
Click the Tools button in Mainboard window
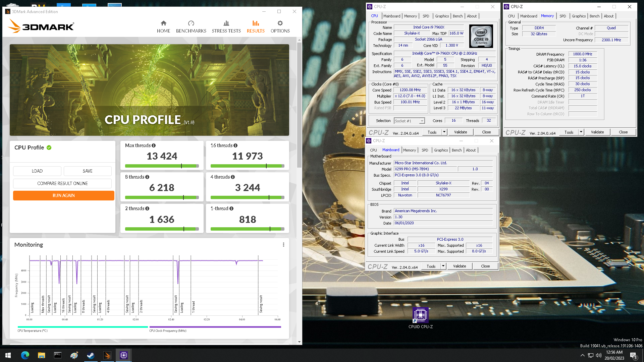point(431,266)
